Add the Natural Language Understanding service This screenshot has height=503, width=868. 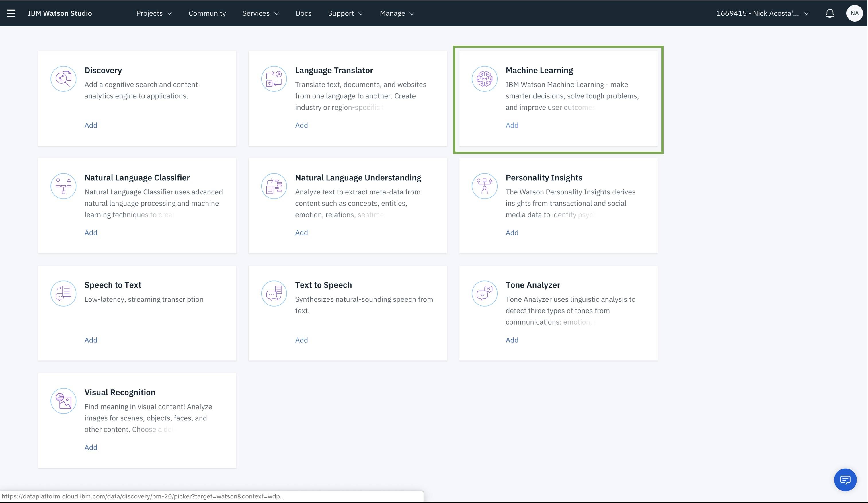(301, 233)
